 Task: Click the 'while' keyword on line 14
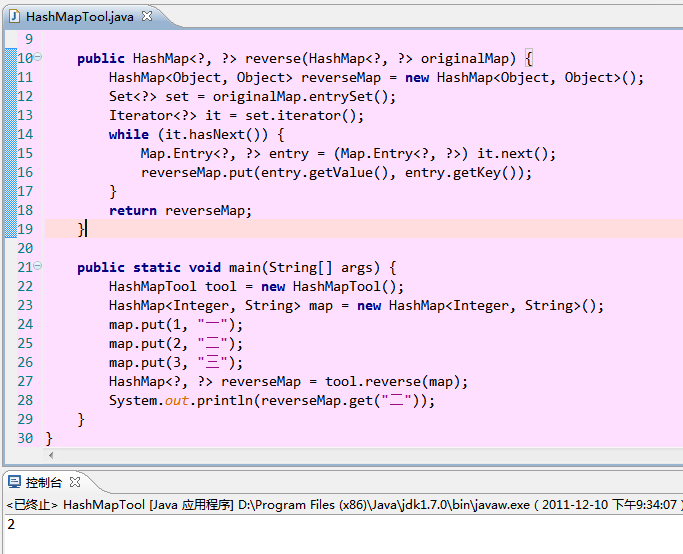coord(129,135)
